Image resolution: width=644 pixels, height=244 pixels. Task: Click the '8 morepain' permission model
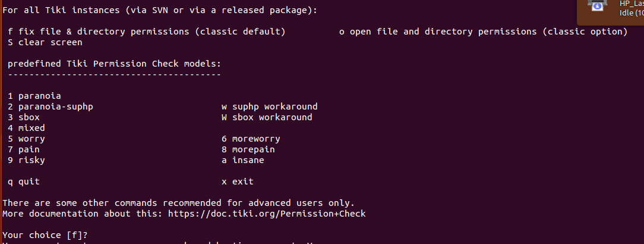[248, 149]
